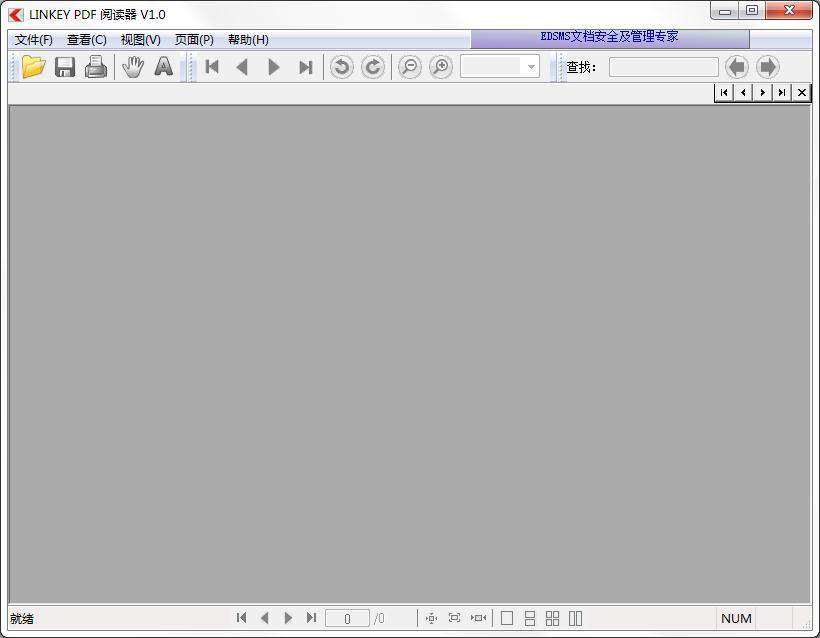
Task: Enable four-page grid view in status bar
Action: (x=553, y=618)
